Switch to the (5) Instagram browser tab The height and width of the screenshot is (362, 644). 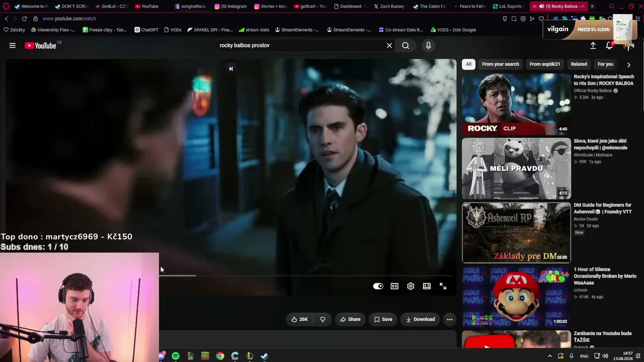(230, 7)
